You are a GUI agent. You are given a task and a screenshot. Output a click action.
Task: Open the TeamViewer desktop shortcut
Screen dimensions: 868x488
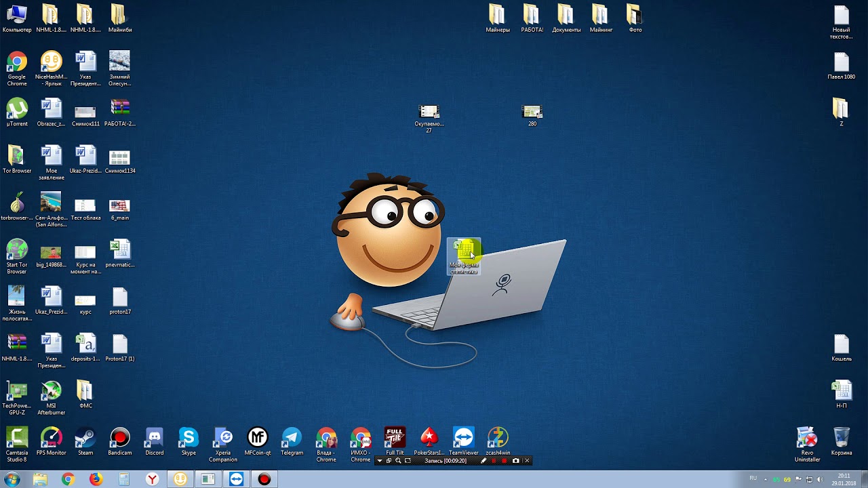(464, 439)
